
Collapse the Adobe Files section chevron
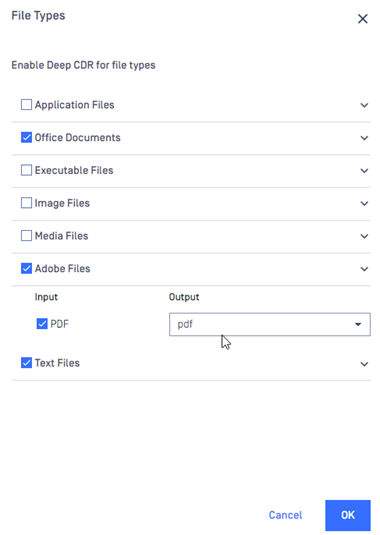click(x=364, y=269)
